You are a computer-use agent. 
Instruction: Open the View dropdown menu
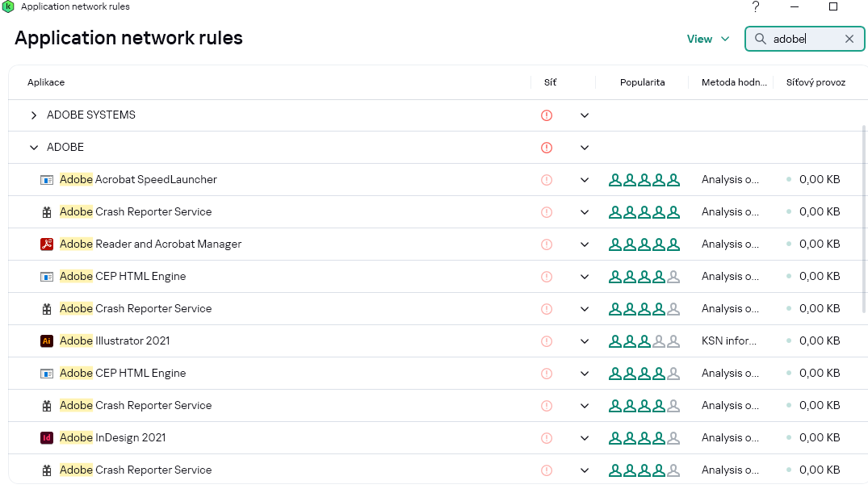click(x=708, y=39)
